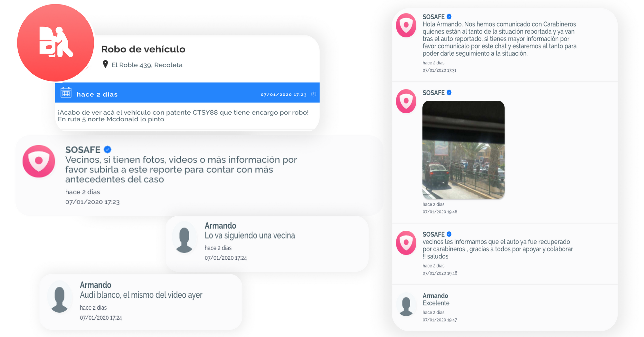Click the report description mentioning patente CTSY88
The image size is (644, 337).
pos(183,116)
